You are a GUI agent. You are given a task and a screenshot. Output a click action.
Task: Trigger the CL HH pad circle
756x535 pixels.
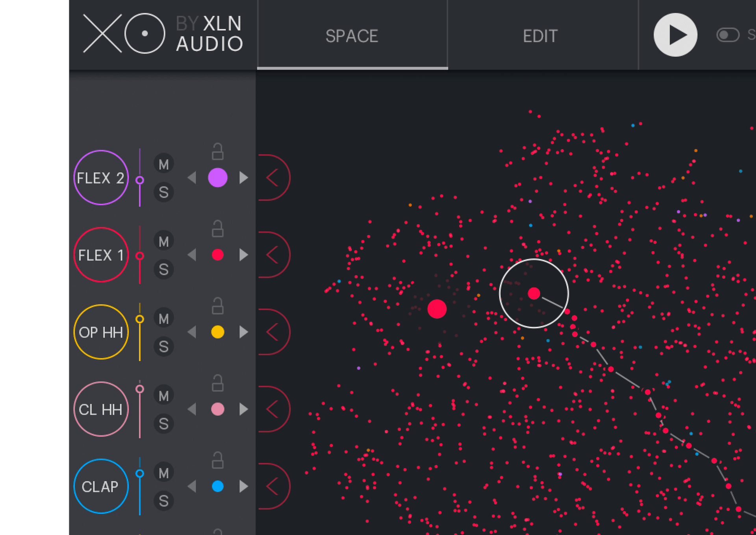(x=101, y=409)
